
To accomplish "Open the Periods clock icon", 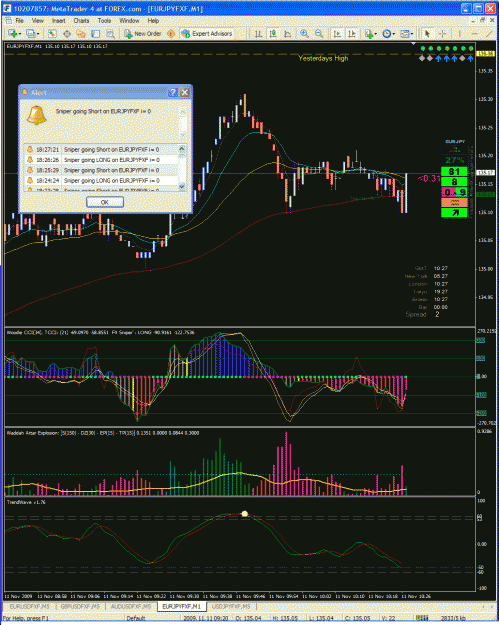I will click(x=386, y=34).
